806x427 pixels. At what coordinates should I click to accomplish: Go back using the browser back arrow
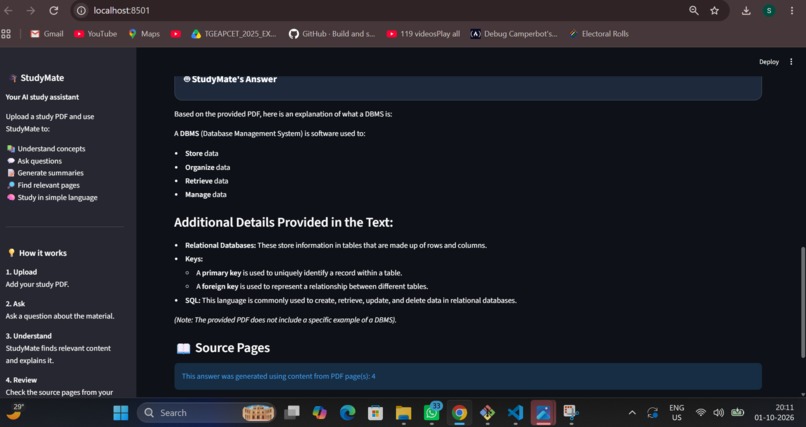pos(8,10)
